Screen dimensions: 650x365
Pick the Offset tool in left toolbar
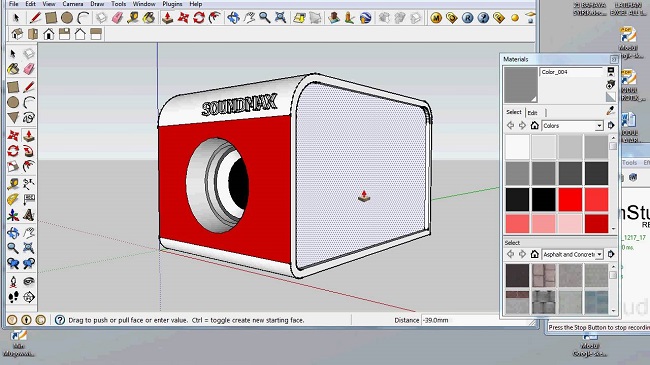coord(29,166)
